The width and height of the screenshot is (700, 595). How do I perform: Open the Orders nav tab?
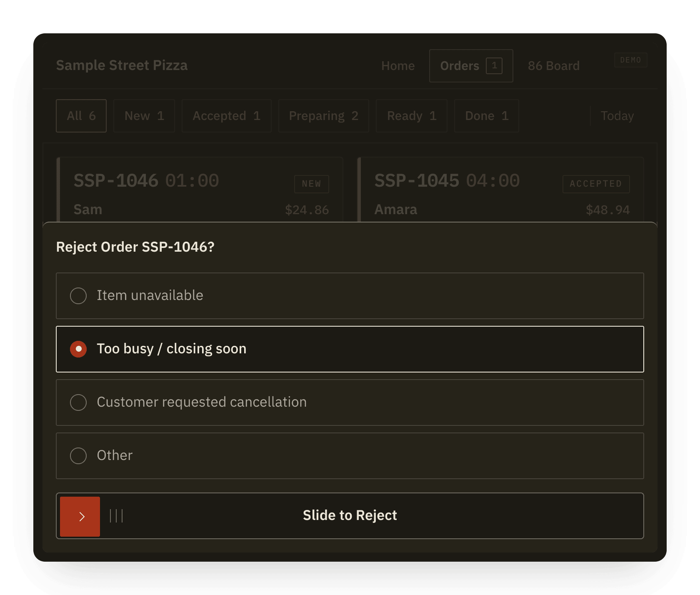click(471, 66)
